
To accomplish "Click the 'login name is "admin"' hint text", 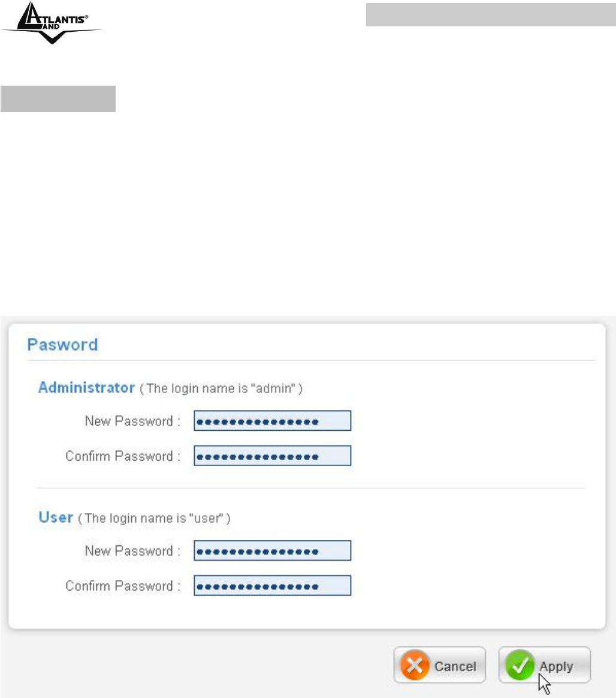I will 221,389.
